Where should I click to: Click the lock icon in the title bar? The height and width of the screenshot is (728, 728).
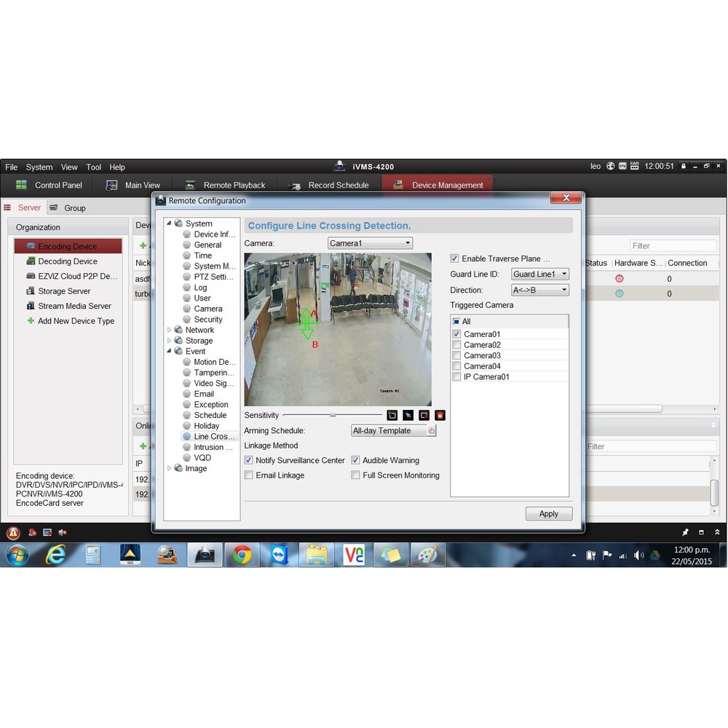tap(684, 166)
